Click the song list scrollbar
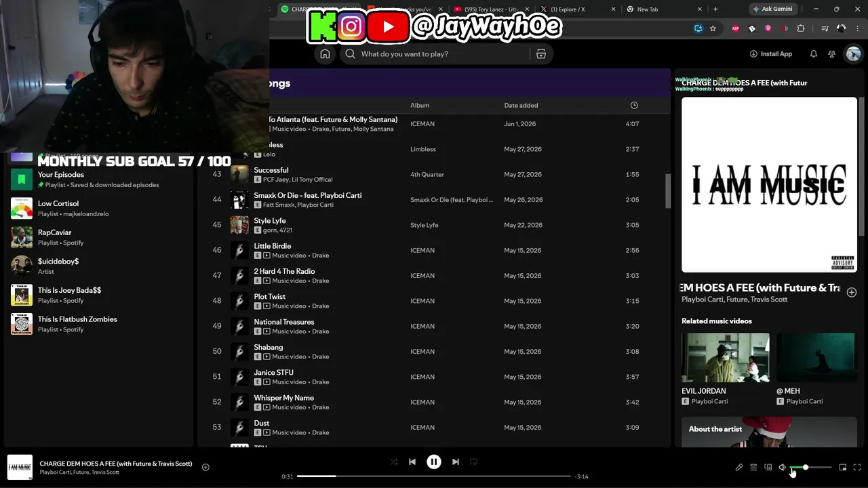Viewport: 868px width, 488px height. pos(667,191)
